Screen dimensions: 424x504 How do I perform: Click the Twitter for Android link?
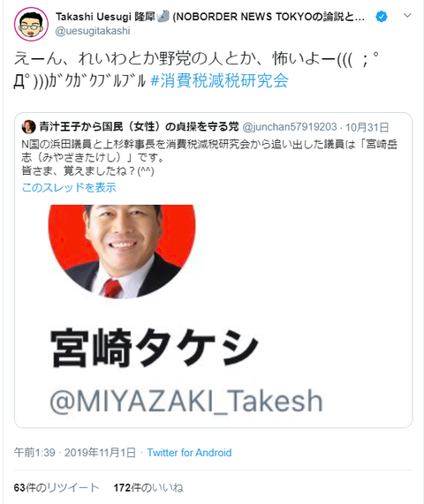(x=189, y=453)
